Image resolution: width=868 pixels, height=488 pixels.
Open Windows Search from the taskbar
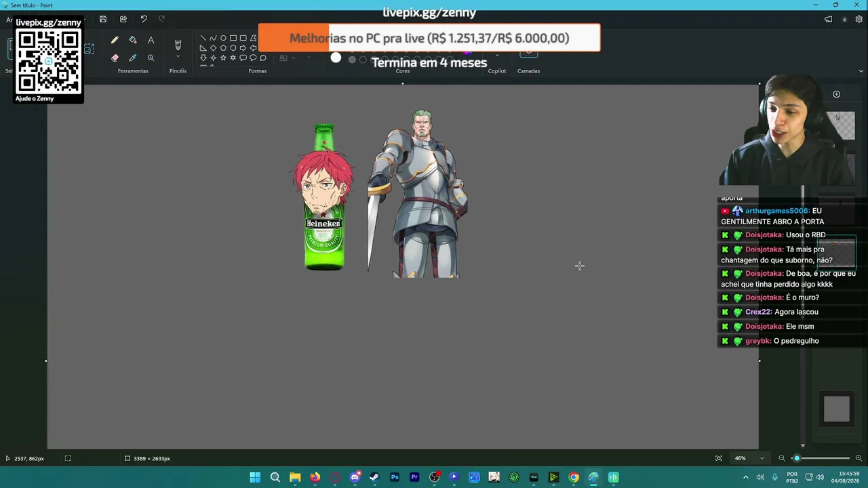[275, 477]
